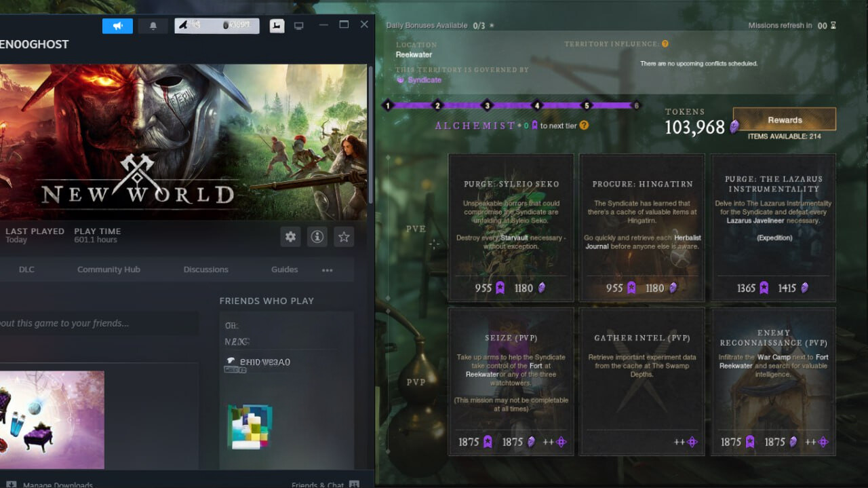Viewport: 868px width, 488px height.
Task: Click influence crosshair icon on Seize card
Action: pos(561,442)
